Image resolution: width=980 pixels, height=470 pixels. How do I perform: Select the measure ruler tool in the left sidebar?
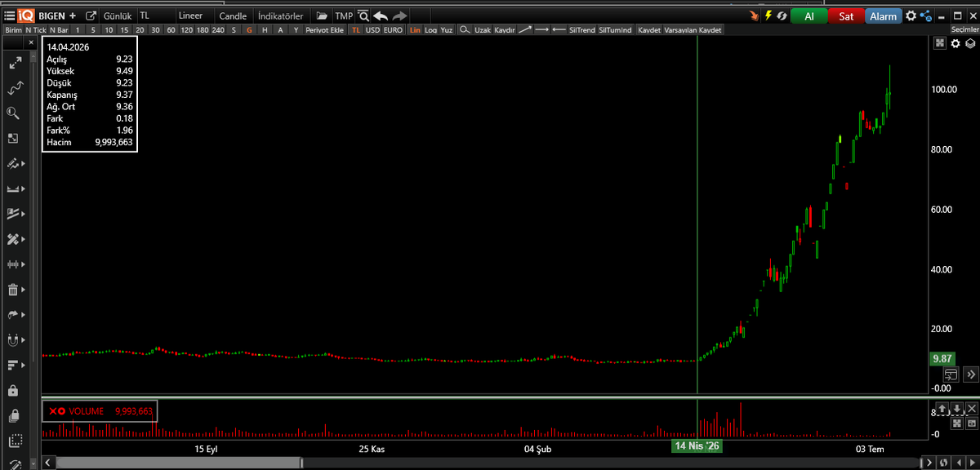[13, 188]
